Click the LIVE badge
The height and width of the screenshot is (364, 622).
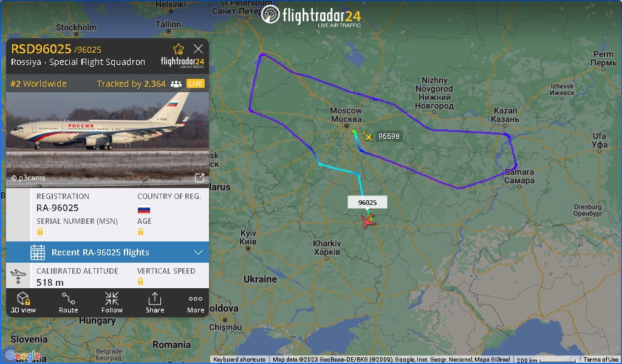pos(196,84)
